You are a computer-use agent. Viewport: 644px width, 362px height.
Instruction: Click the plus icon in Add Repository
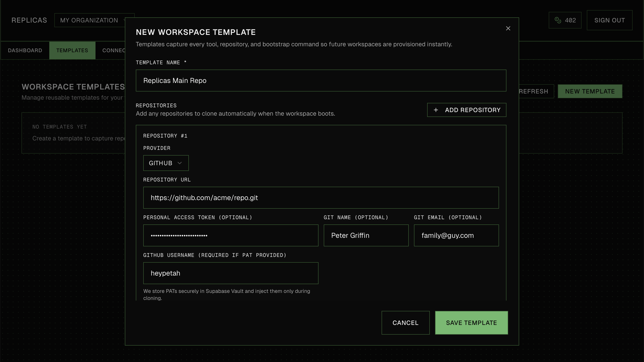pos(436,110)
